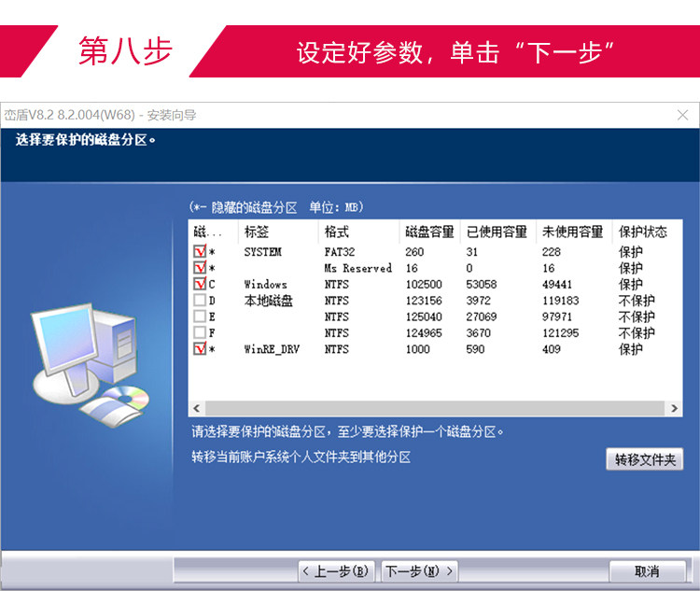Cancel installation with 取消 button
Screen dimensions: 700x591
click(x=648, y=571)
